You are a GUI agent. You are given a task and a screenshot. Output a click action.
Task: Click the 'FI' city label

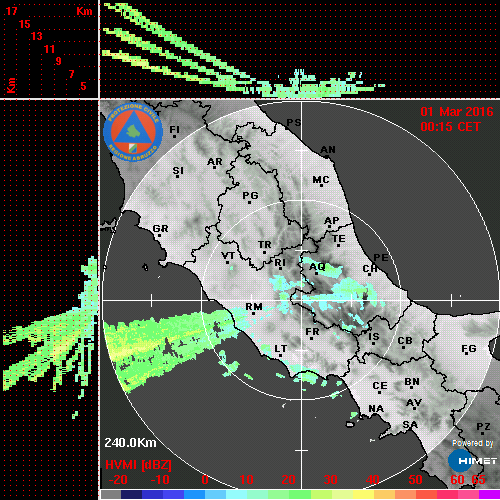(x=175, y=129)
